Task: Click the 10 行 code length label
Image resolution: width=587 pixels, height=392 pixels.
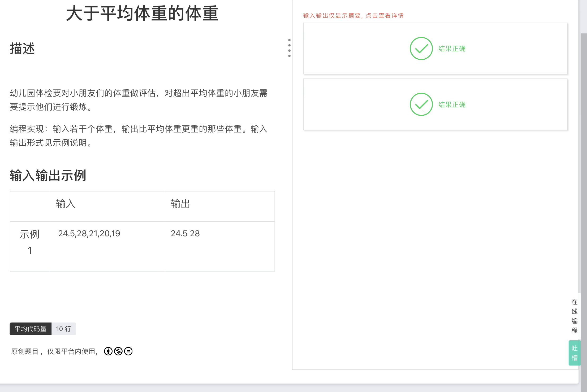Action: point(64,329)
